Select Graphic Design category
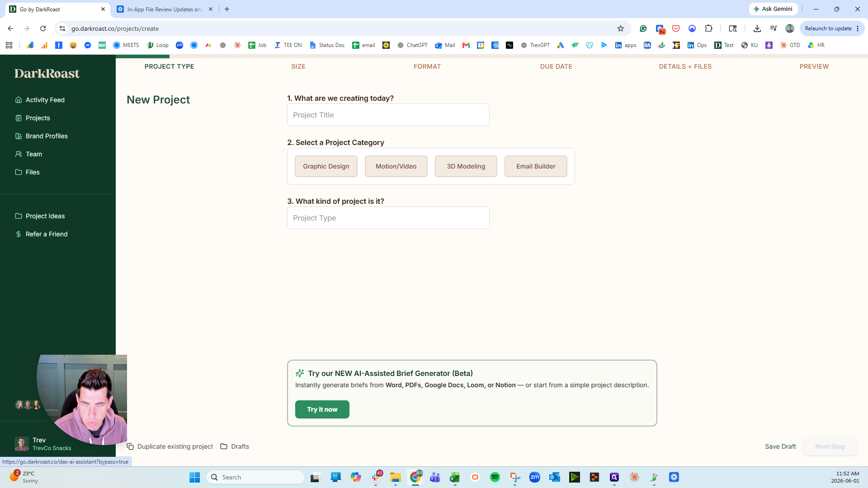 pyautogui.click(x=326, y=166)
